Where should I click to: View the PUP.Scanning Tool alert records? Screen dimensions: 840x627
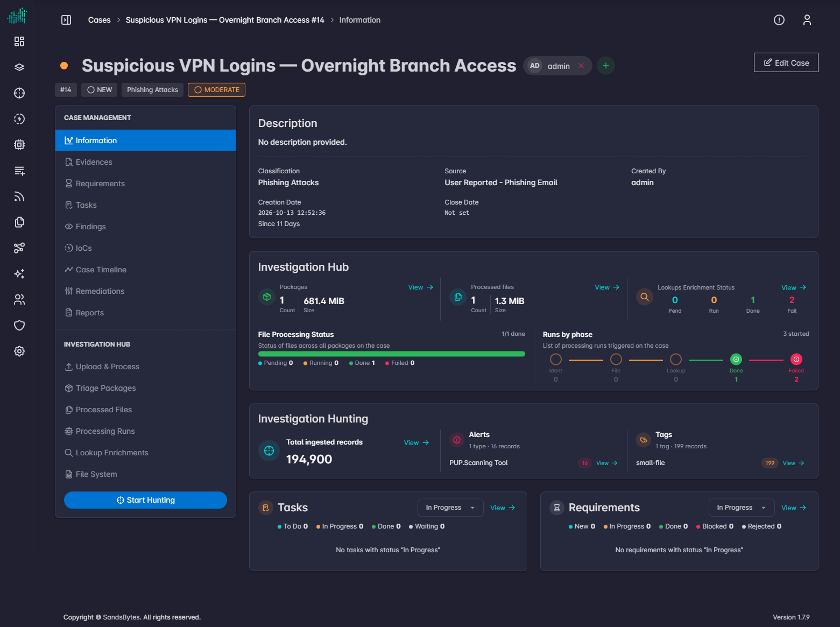(607, 463)
